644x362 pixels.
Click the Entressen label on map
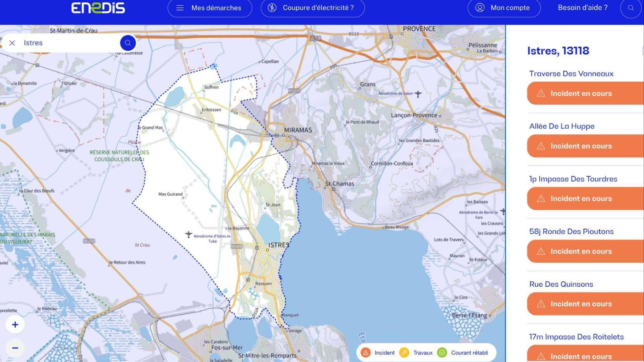point(211,110)
